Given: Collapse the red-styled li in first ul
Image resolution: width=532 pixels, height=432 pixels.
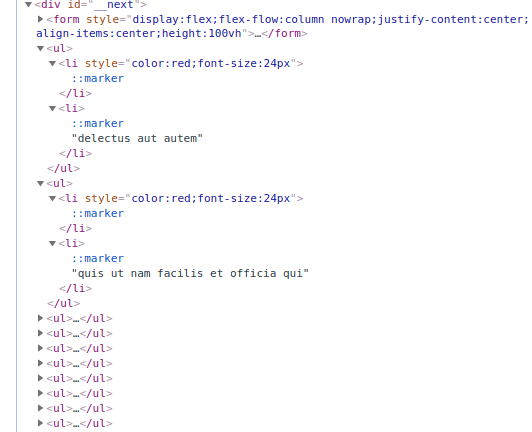Looking at the screenshot, I should (52, 63).
